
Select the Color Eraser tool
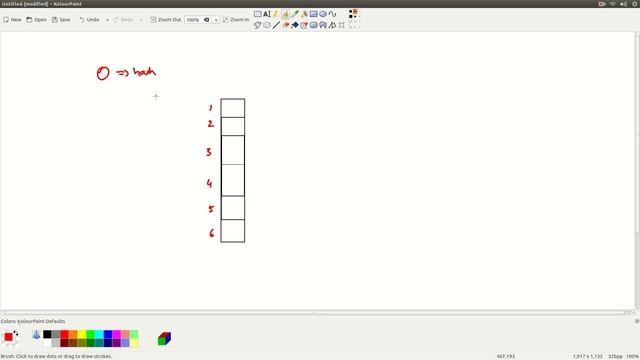tap(304, 25)
